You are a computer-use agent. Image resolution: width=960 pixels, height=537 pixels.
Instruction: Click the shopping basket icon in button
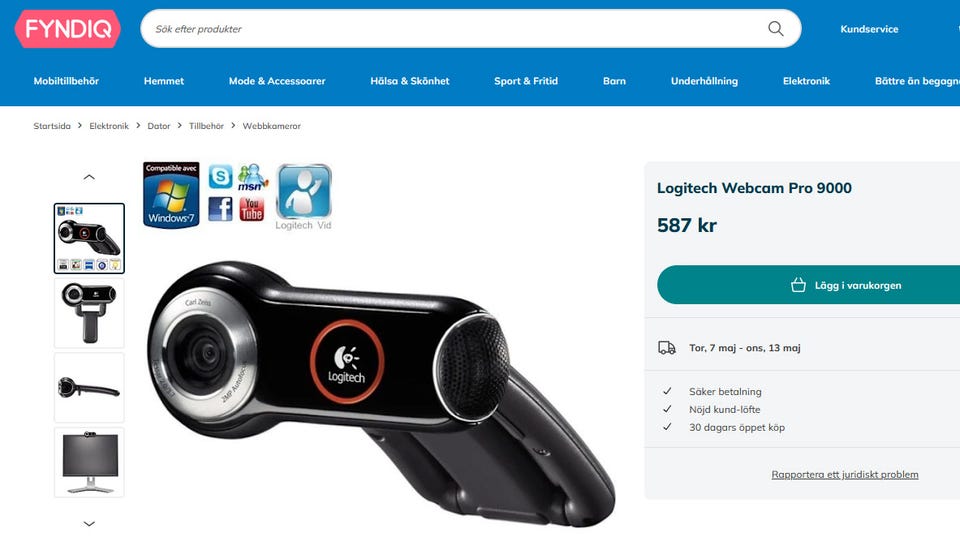798,285
